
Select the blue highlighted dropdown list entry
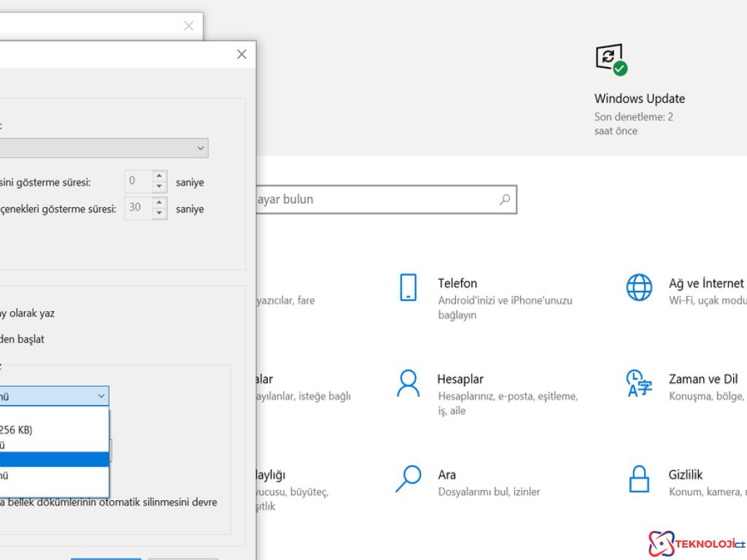[51, 459]
